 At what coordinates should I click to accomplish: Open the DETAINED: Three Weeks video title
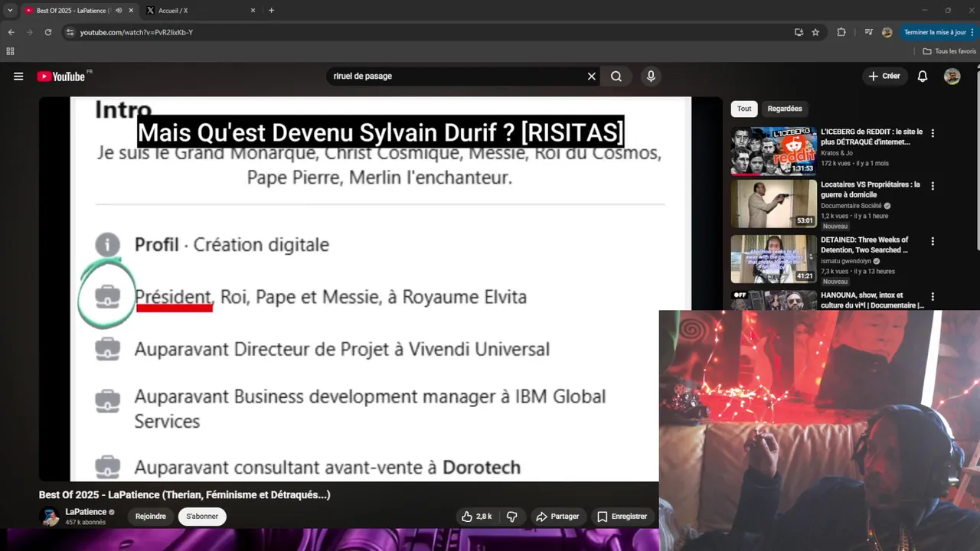(x=865, y=245)
